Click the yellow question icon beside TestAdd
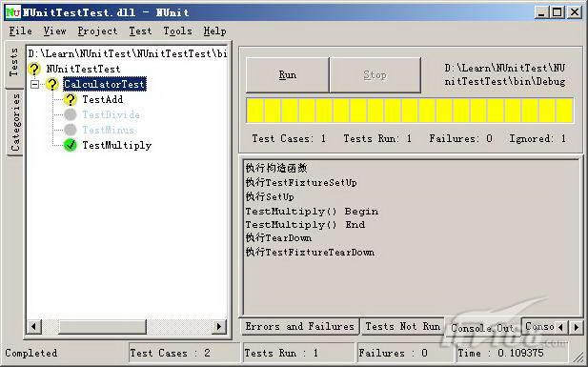Image resolution: width=588 pixels, height=367 pixels. 71,99
